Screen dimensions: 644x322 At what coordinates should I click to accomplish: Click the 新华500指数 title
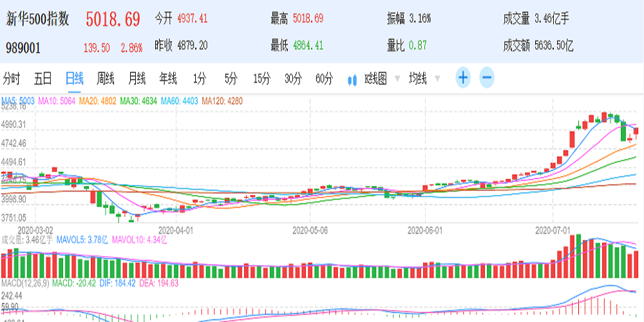37,19
